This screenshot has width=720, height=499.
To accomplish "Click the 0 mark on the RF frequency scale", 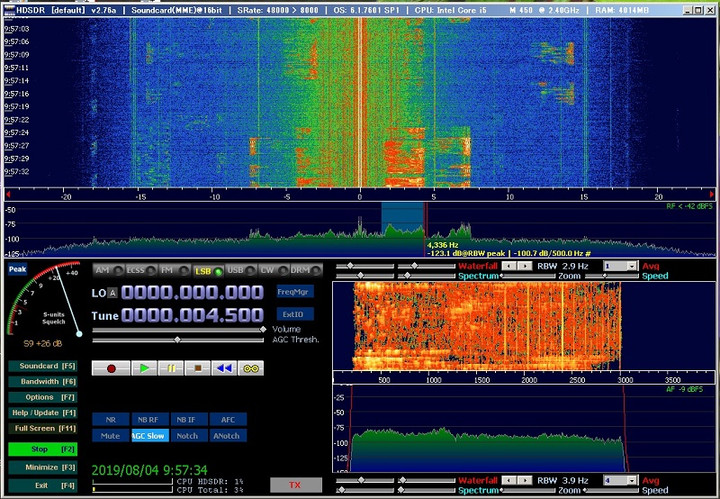I will click(x=360, y=197).
